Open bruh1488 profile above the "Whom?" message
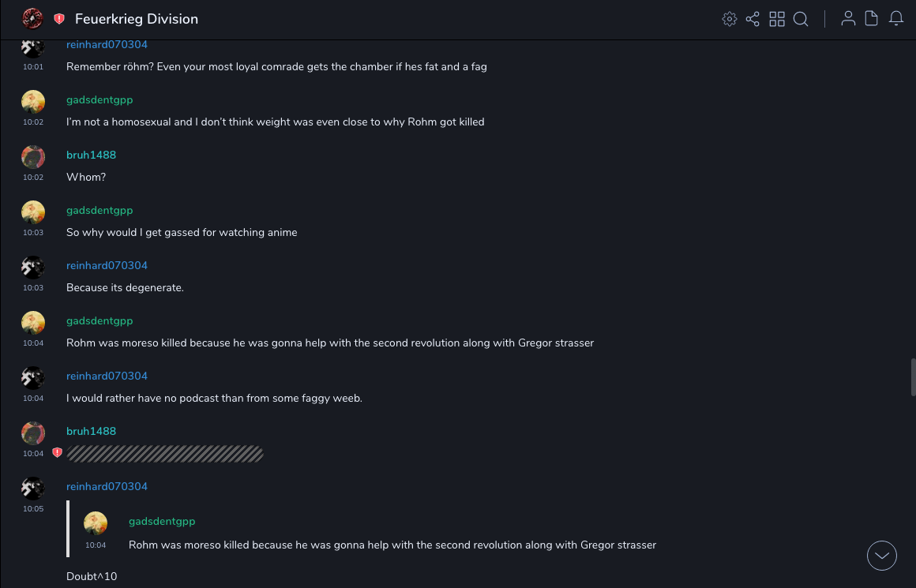Image resolution: width=916 pixels, height=588 pixels. click(91, 155)
